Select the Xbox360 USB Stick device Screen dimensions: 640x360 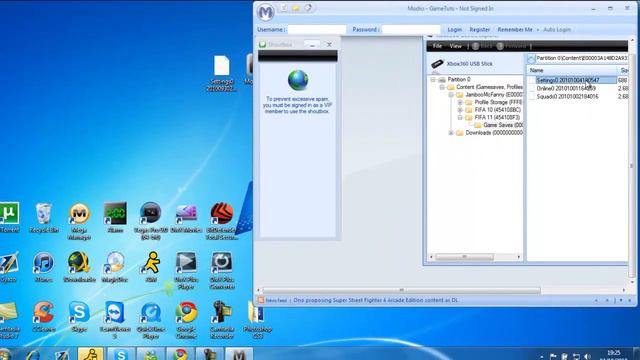point(462,64)
